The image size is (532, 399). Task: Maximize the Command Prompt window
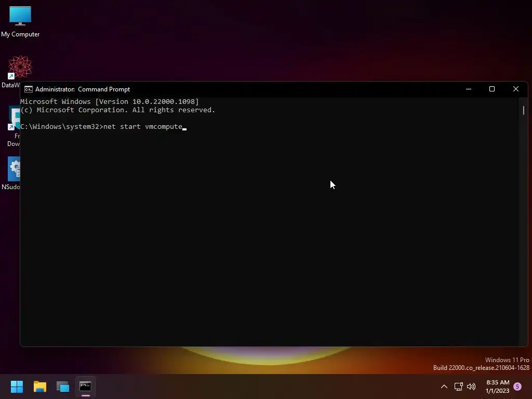coord(492,89)
